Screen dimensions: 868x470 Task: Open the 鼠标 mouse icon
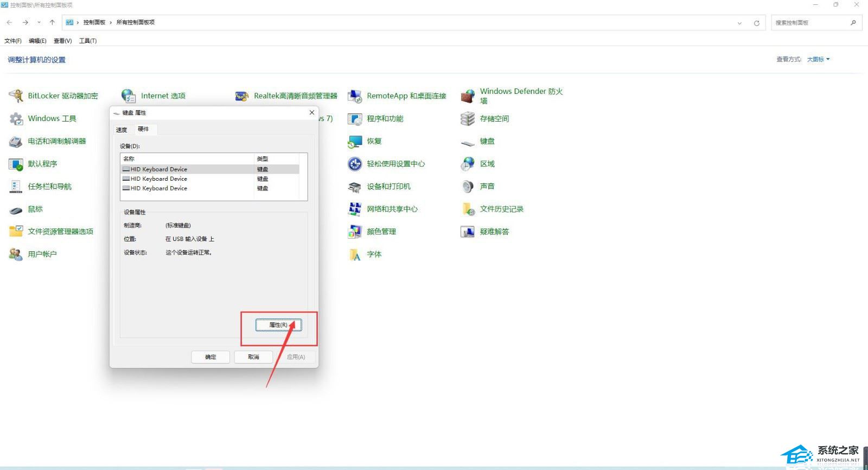click(16, 209)
